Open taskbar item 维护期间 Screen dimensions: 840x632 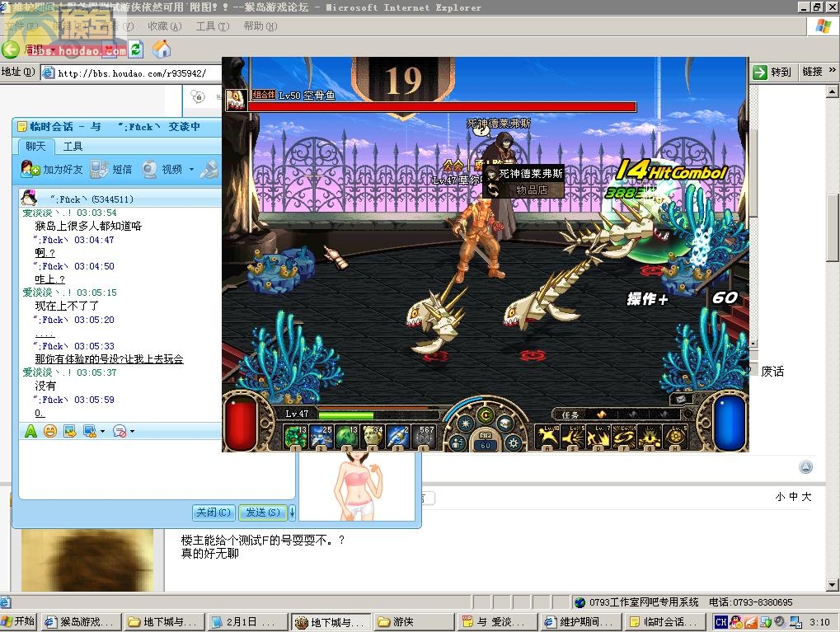click(x=580, y=622)
